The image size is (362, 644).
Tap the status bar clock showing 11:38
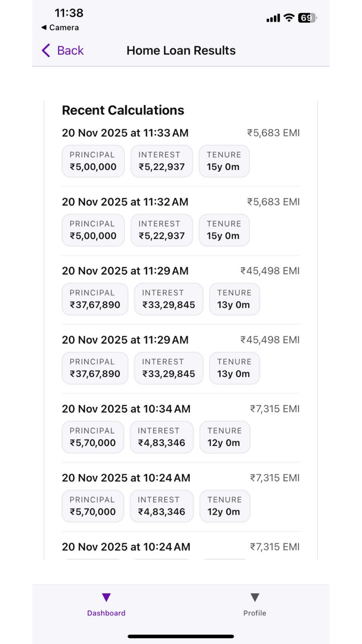tap(69, 13)
